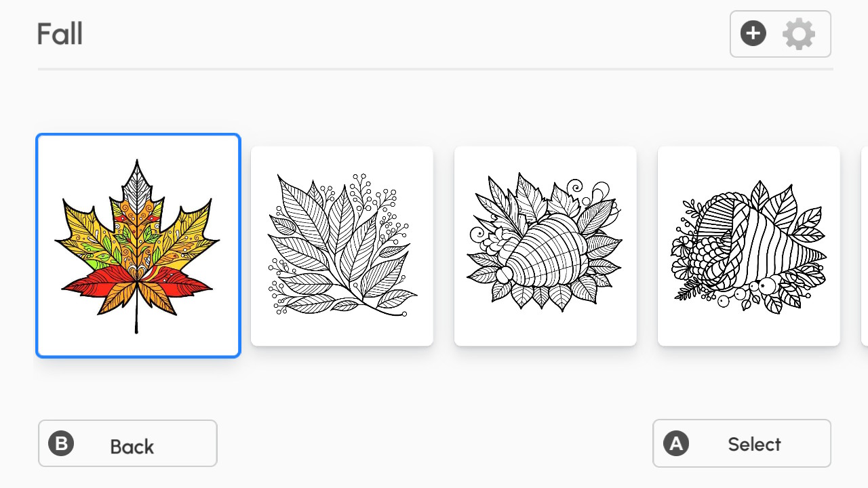The height and width of the screenshot is (488, 868).
Task: Click the Back label text
Action: (x=132, y=447)
